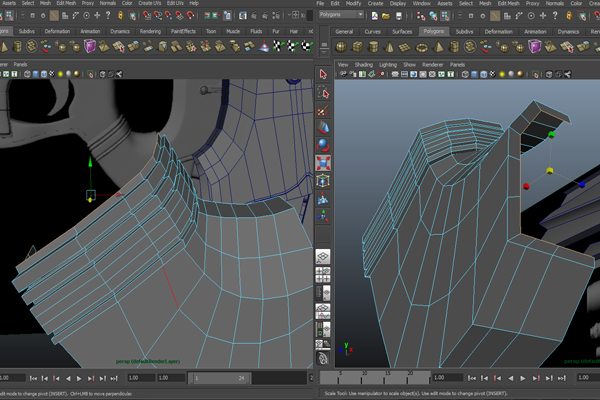Viewport: 600px width, 400px height.
Task: Pick the Lasso select tool in toolbox
Action: [323, 92]
